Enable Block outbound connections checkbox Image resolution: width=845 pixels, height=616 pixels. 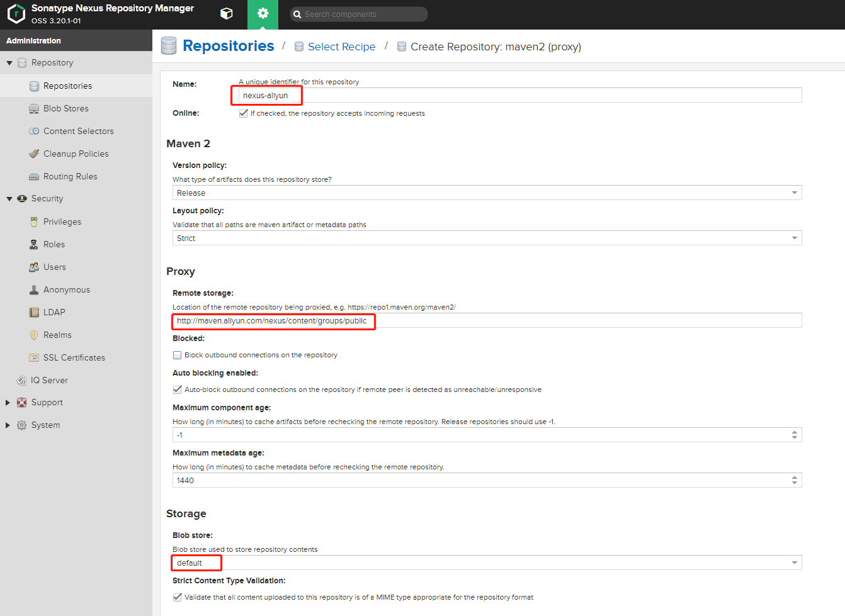pos(178,355)
